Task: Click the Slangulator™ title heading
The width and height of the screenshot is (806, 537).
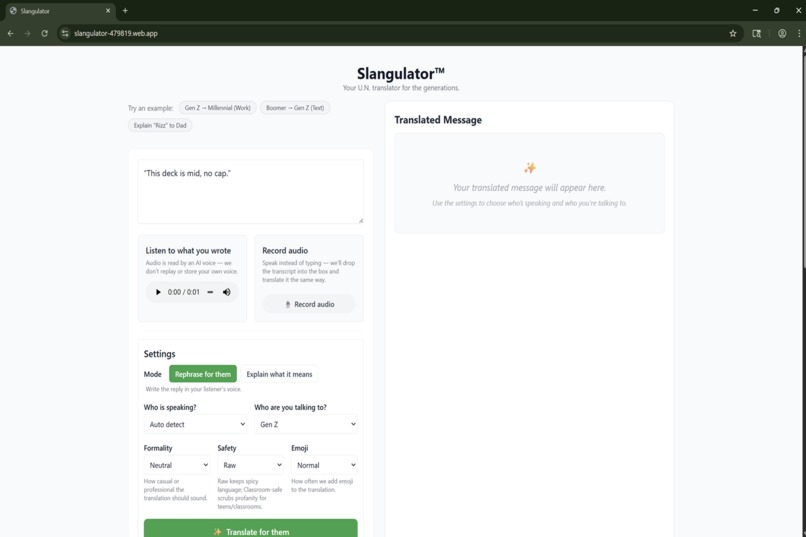Action: [x=400, y=73]
